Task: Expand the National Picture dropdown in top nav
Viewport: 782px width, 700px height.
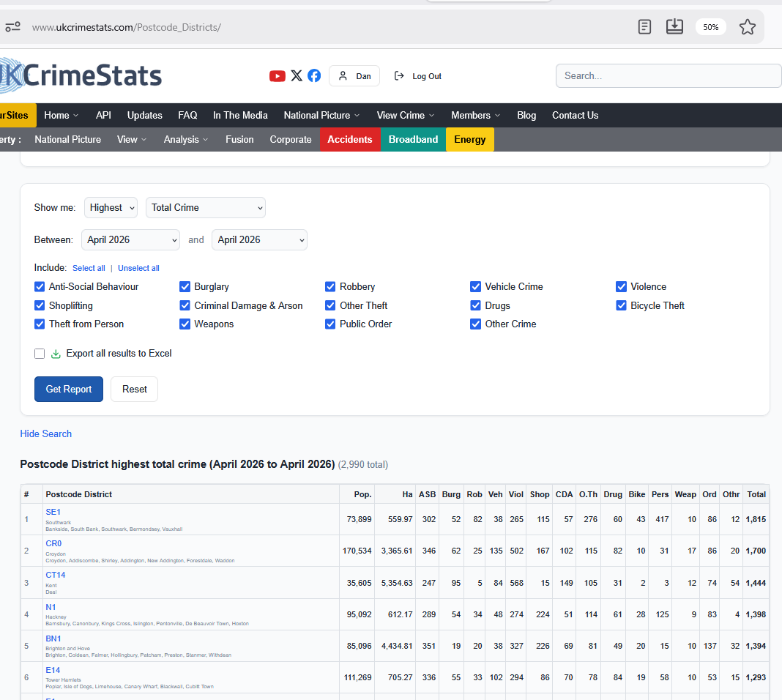Action: tap(321, 115)
